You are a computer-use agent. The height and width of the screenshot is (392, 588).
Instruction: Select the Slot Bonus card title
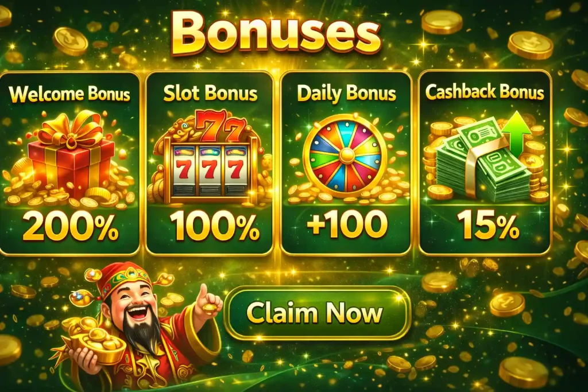210,93
